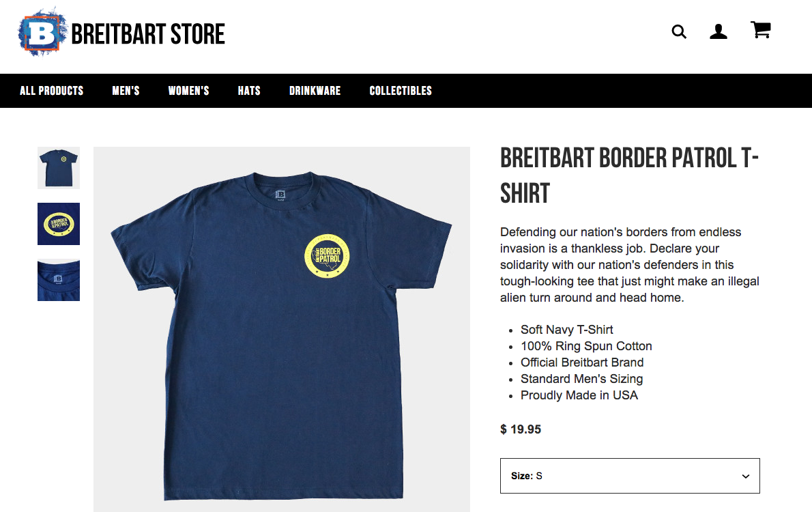Image resolution: width=812 pixels, height=512 pixels.
Task: Open the account profile icon
Action: (719, 31)
